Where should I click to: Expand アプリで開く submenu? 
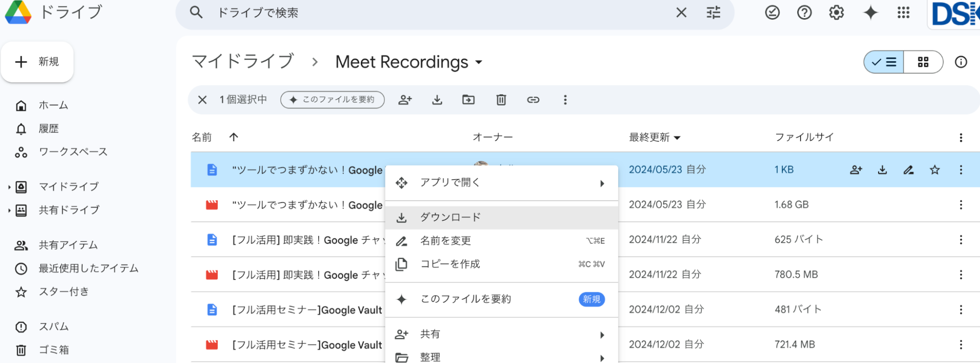pos(502,183)
